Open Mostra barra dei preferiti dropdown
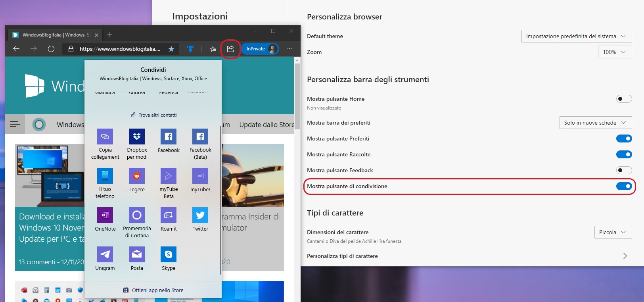644x302 pixels. point(596,123)
